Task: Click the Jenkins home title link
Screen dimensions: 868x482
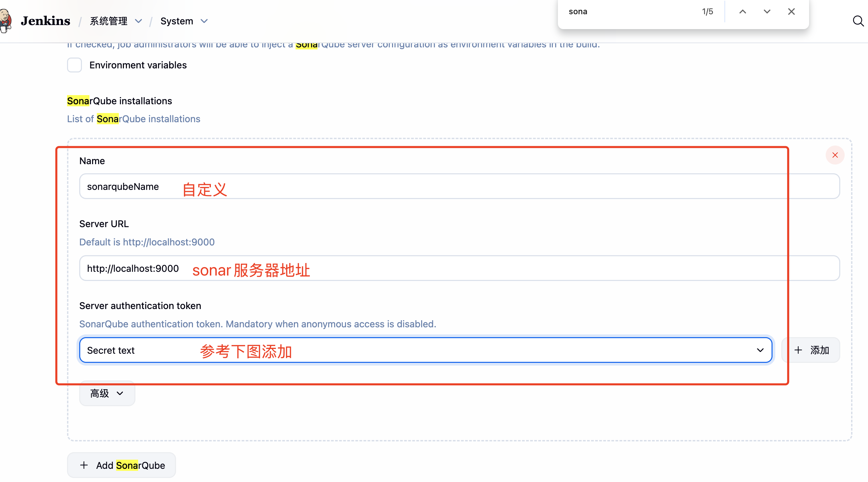Action: tap(45, 21)
